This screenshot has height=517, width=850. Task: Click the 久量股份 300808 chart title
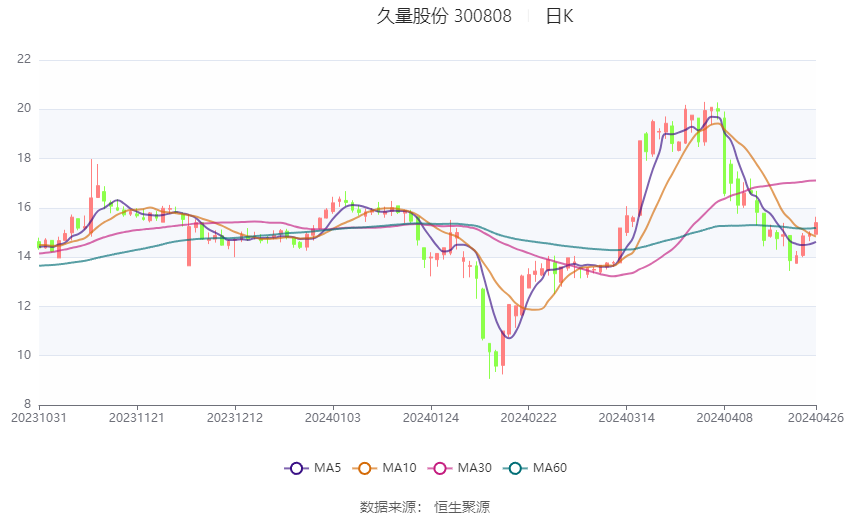click(x=444, y=16)
